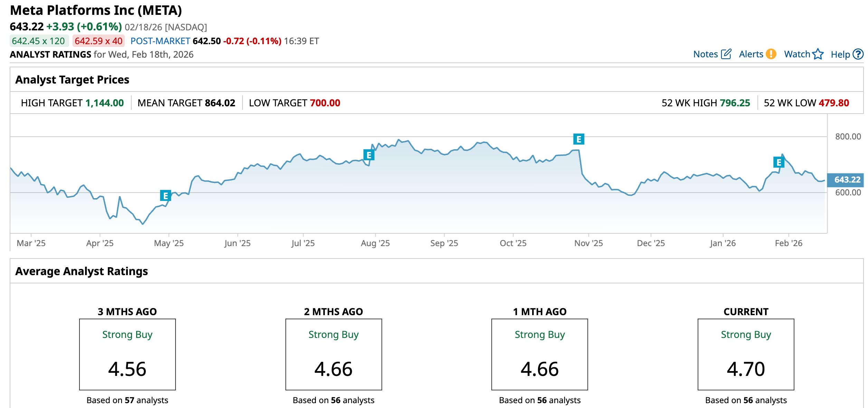The height and width of the screenshot is (408, 868).
Task: Click the Watch text link
Action: (x=797, y=54)
